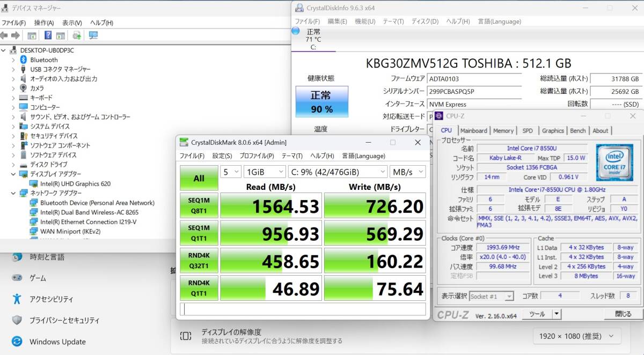This screenshot has height=355, width=644.
Task: Open ディスク(D) menu in CrystalDiskInfo
Action: coord(425,21)
